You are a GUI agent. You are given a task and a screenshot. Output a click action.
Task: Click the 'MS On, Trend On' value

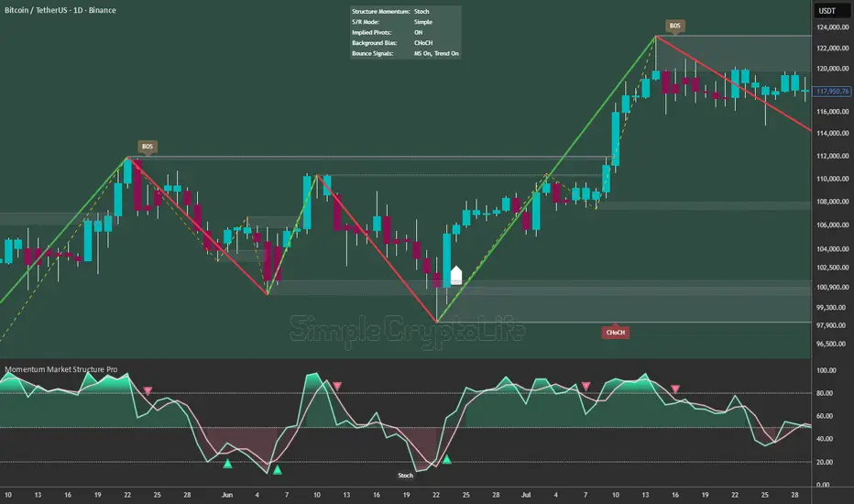(x=436, y=53)
